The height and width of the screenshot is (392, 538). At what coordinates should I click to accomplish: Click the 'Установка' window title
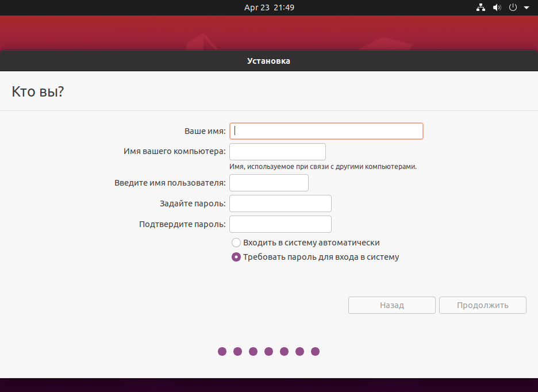point(268,61)
